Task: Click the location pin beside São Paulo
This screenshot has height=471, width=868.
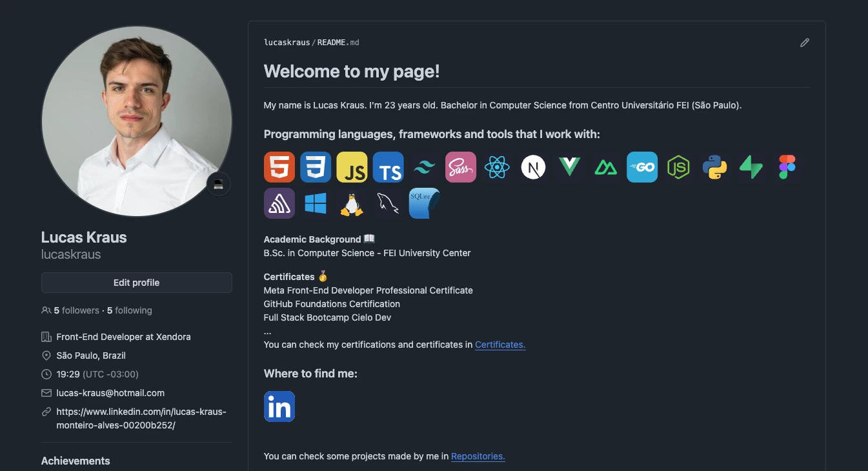Action: click(45, 356)
